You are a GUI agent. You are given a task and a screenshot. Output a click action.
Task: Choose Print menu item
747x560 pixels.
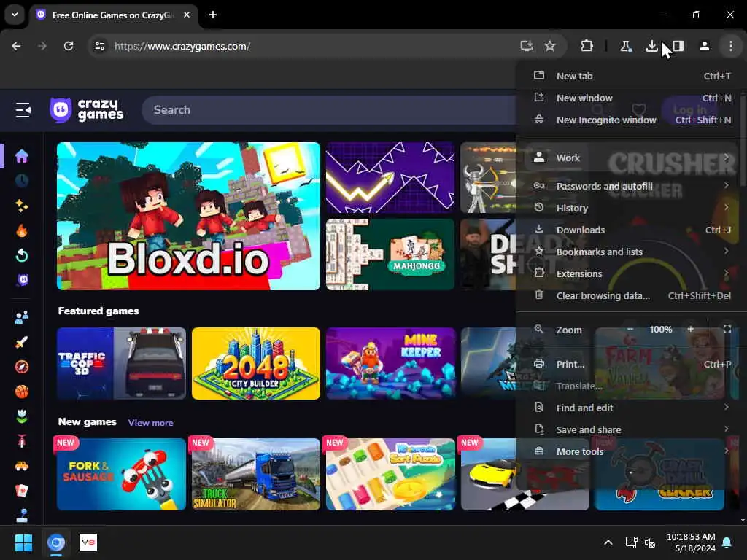click(632, 365)
